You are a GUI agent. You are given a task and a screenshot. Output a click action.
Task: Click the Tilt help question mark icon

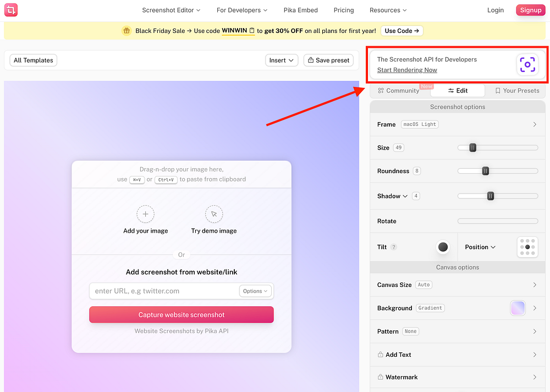pos(394,247)
